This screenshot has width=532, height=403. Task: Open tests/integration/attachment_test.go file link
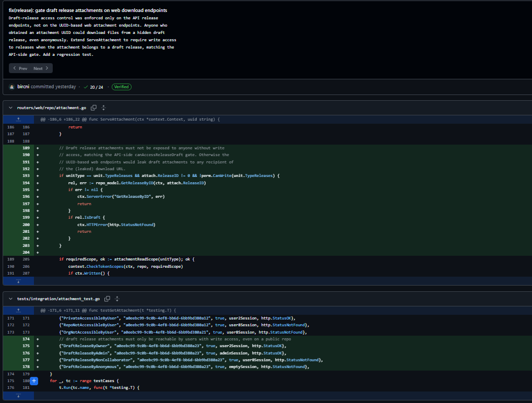point(58,299)
